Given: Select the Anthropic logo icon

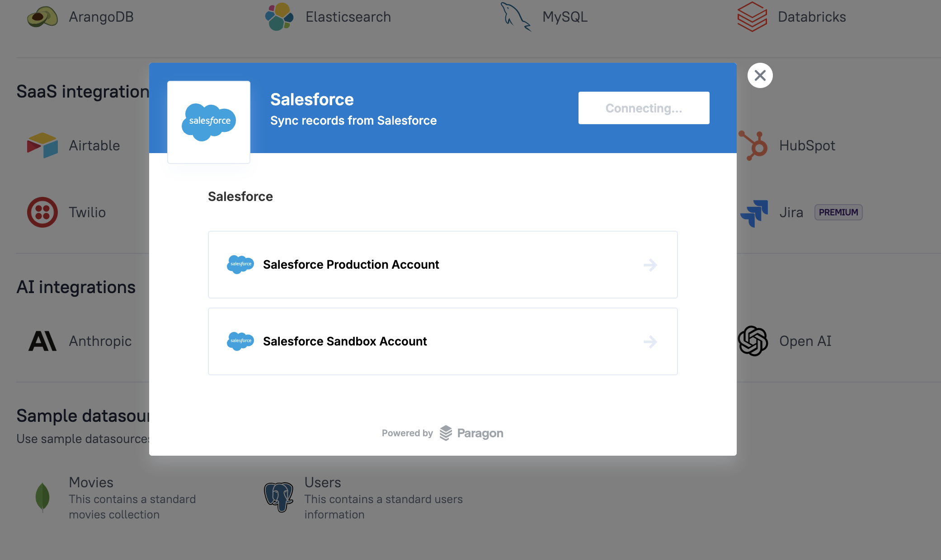Looking at the screenshot, I should (43, 341).
